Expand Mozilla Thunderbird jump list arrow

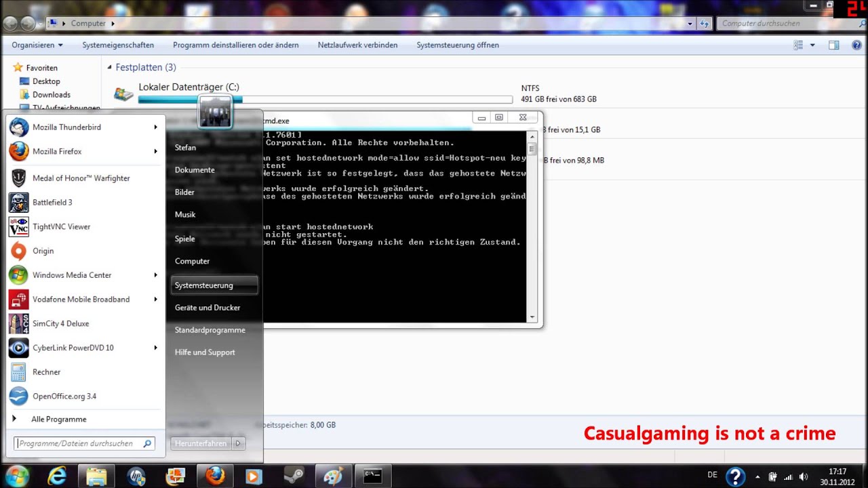click(155, 127)
